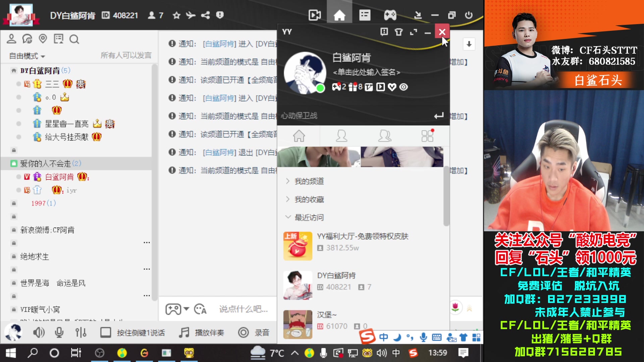Viewport: 644px width, 362px height.
Task: Open the 绝地求生 channel
Action: pyautogui.click(x=35, y=256)
